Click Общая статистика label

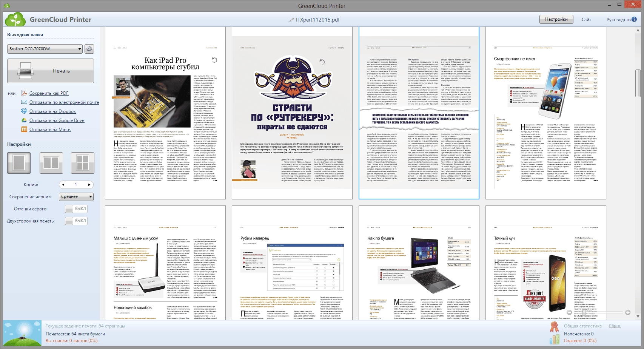point(583,326)
